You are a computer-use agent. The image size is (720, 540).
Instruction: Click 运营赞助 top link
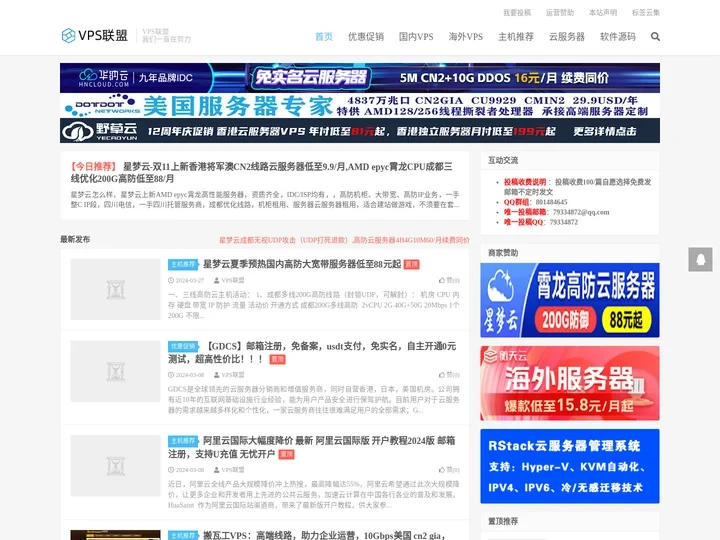[x=560, y=12]
